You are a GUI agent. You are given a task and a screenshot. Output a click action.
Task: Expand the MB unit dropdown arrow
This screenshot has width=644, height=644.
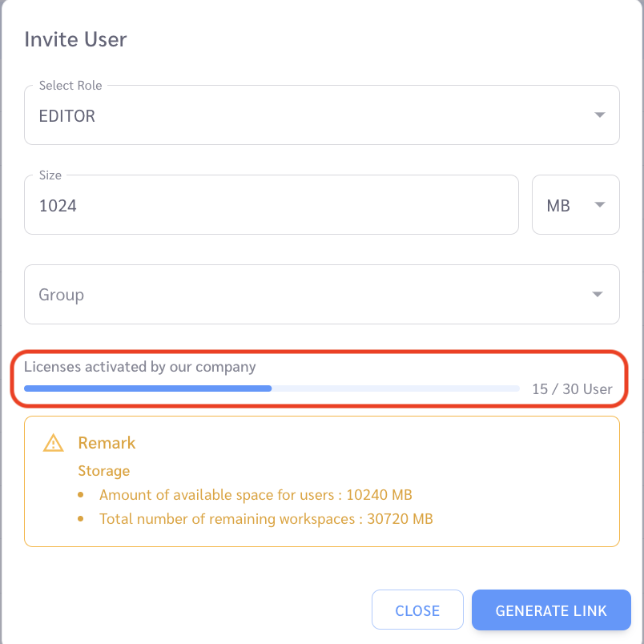(x=600, y=204)
